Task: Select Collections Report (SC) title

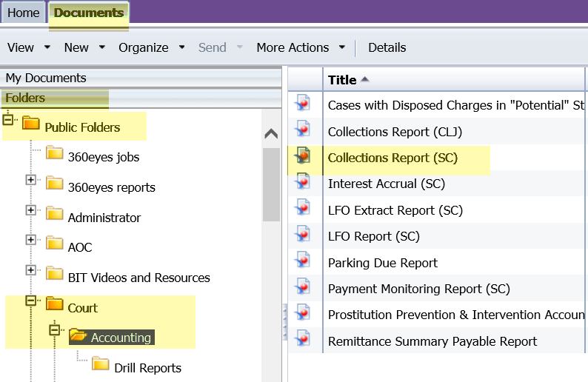Action: pos(392,158)
